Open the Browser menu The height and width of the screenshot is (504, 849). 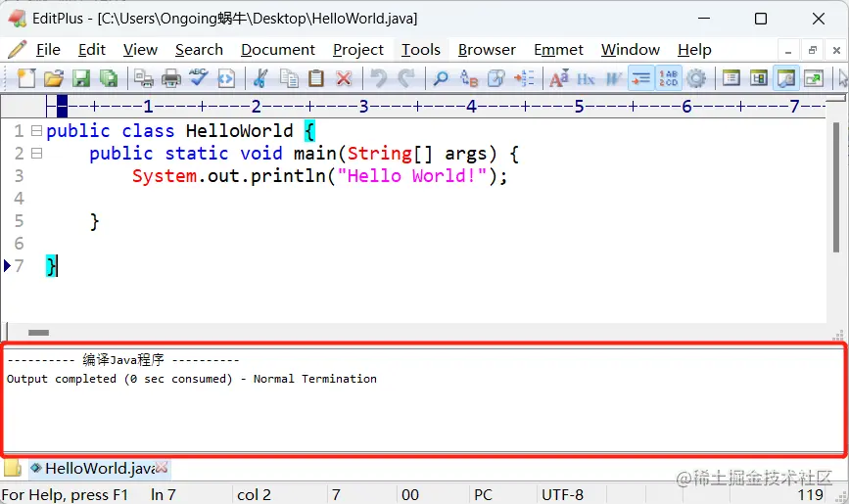click(x=487, y=50)
